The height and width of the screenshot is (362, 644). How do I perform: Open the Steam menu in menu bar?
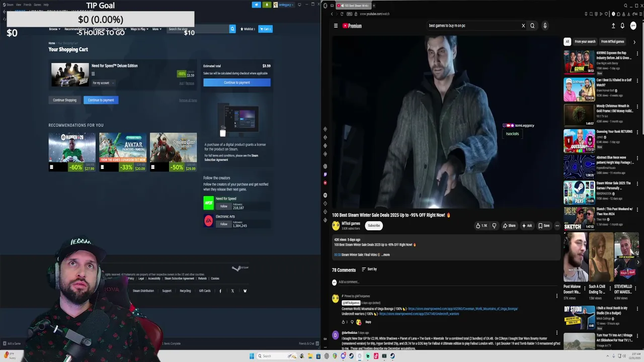(10, 5)
